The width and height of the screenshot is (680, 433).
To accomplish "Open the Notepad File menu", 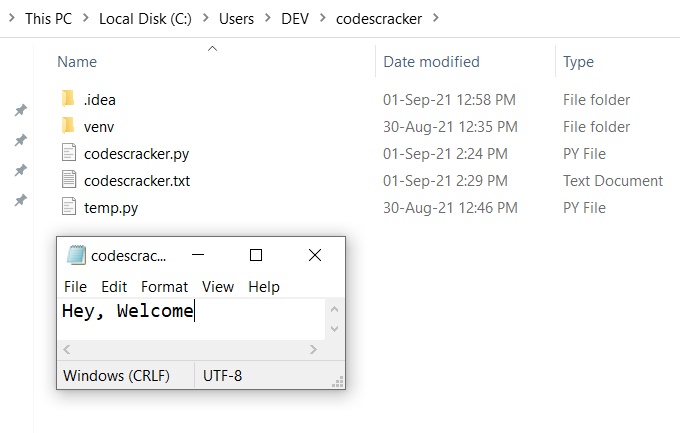I will 75,286.
